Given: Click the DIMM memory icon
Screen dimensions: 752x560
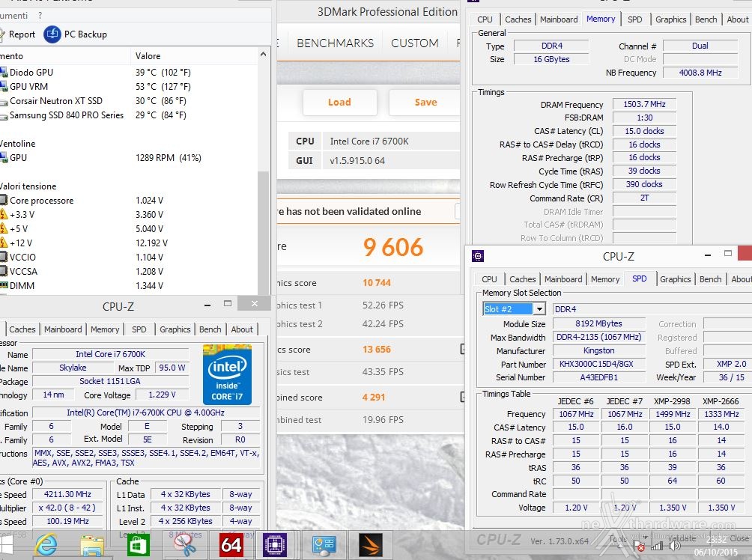Looking at the screenshot, I should (4, 285).
